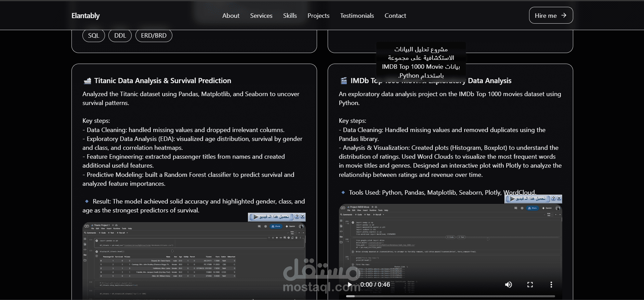The width and height of the screenshot is (644, 300).
Task: Mute the IMDb video sound
Action: [509, 285]
